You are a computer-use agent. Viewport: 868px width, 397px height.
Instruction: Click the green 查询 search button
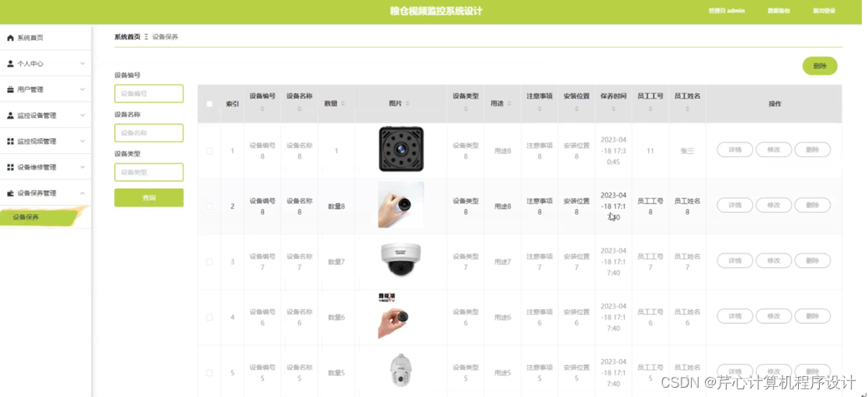[x=149, y=197]
